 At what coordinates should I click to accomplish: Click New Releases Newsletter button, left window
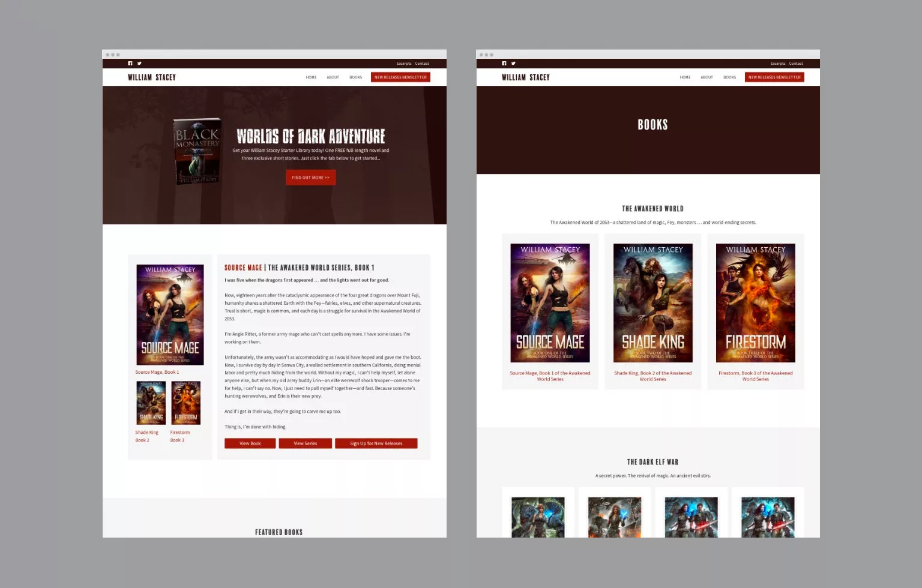pos(400,77)
